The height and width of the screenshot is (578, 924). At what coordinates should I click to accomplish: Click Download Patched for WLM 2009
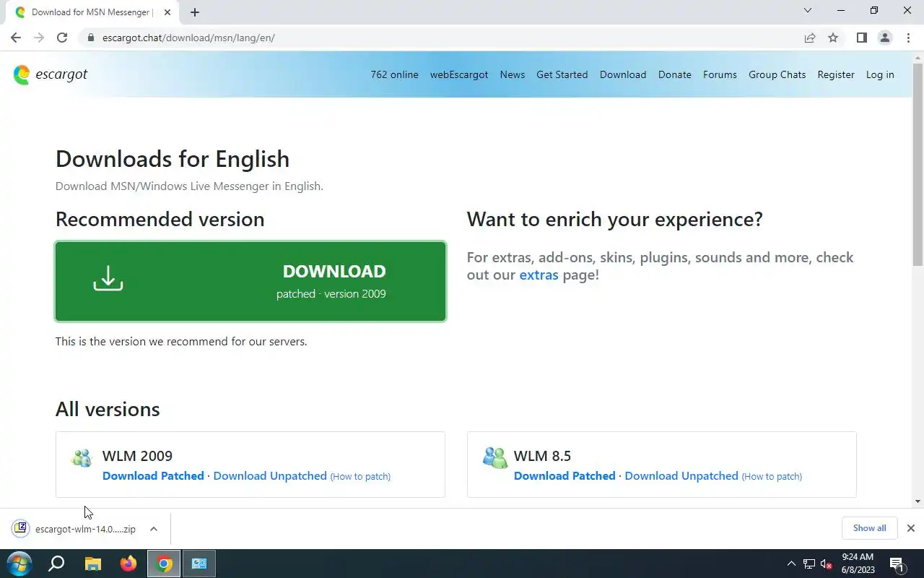153,475
